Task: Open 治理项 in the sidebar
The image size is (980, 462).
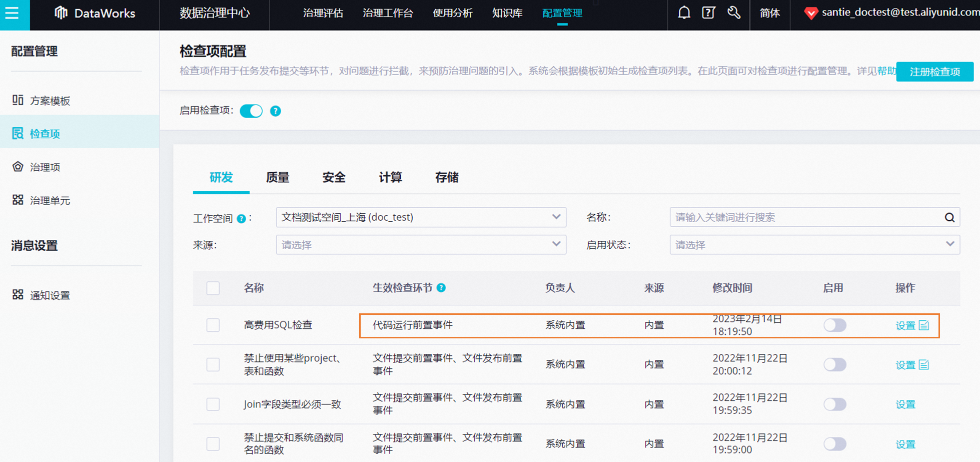Action: pos(45,167)
